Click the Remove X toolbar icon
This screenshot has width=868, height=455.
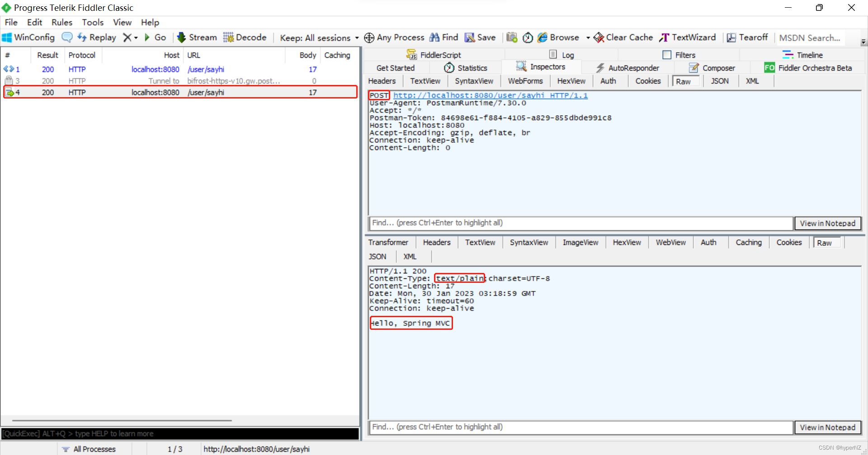pos(128,38)
